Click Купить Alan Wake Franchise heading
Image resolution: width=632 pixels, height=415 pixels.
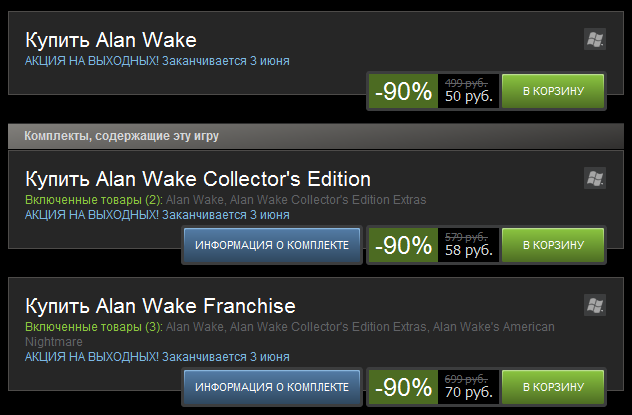point(160,306)
